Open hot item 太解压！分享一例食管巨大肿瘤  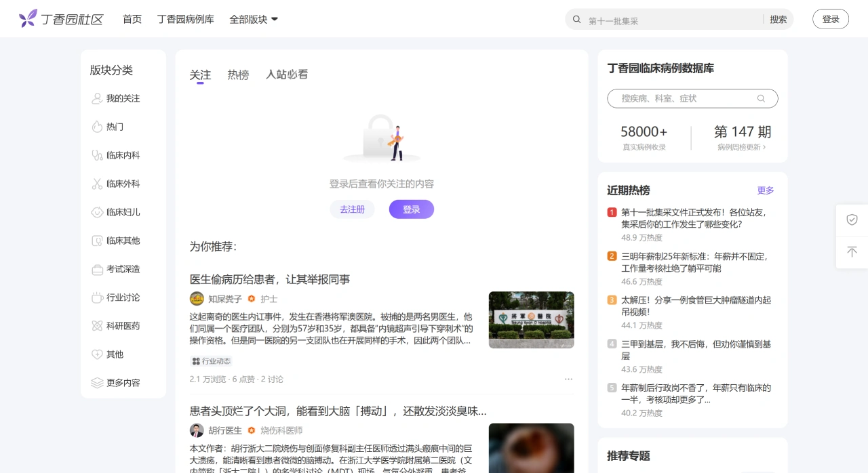coord(696,306)
